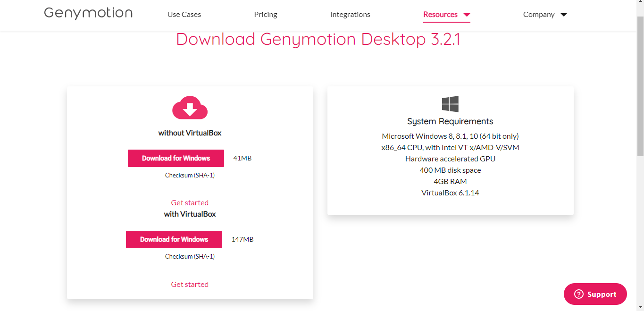The image size is (644, 311).
Task: Click the Genymotion logo
Action: [88, 13]
